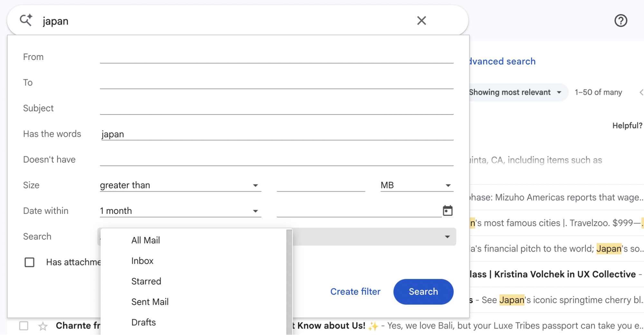Click the Size value input field
The image size is (644, 335).
click(321, 185)
